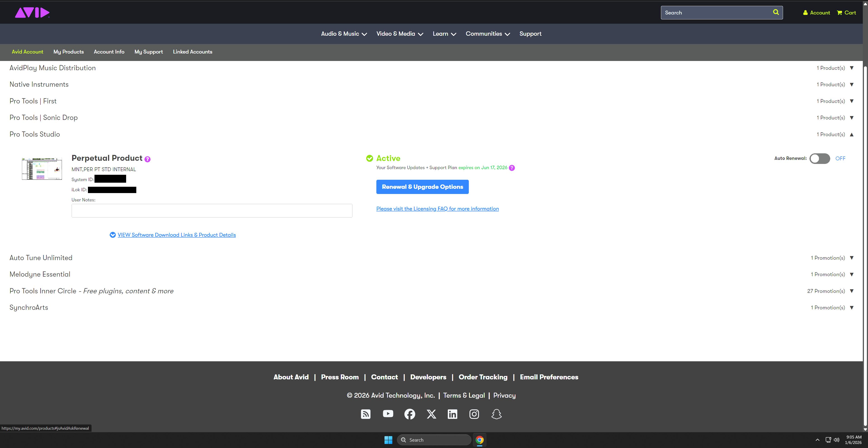Open Avid's YouTube channel icon
The width and height of the screenshot is (868, 448).
(x=388, y=414)
